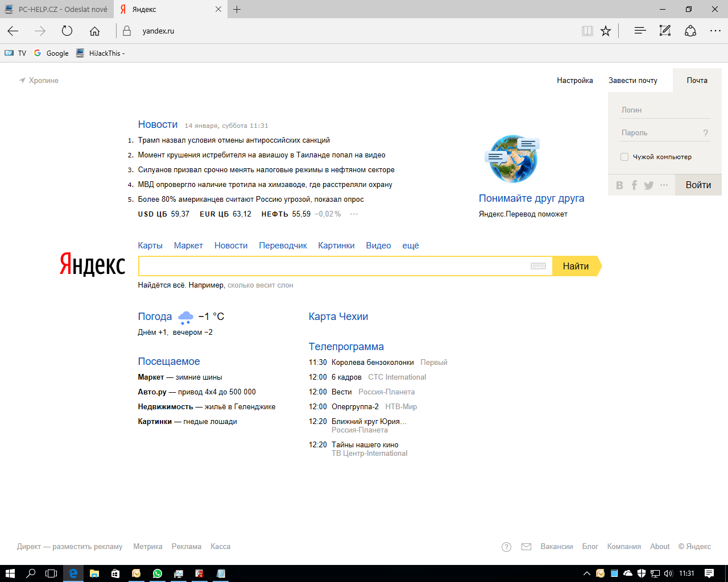Open the Телепрограмма link
Screen dimensions: 728x582
tap(346, 347)
